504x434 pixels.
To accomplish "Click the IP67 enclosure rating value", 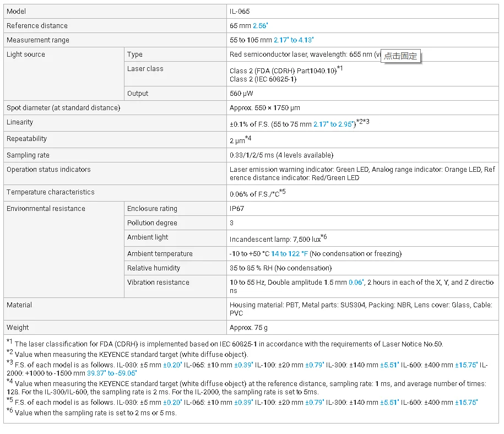I will (x=237, y=209).
